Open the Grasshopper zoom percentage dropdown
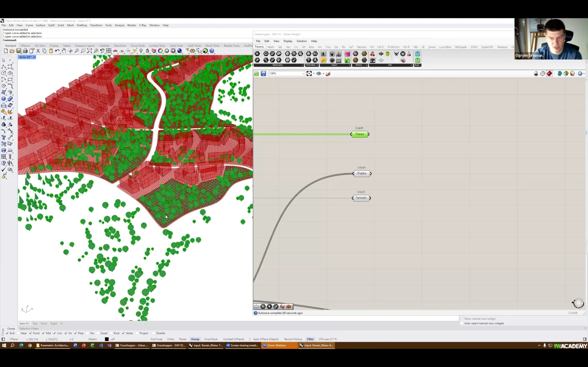 click(303, 73)
